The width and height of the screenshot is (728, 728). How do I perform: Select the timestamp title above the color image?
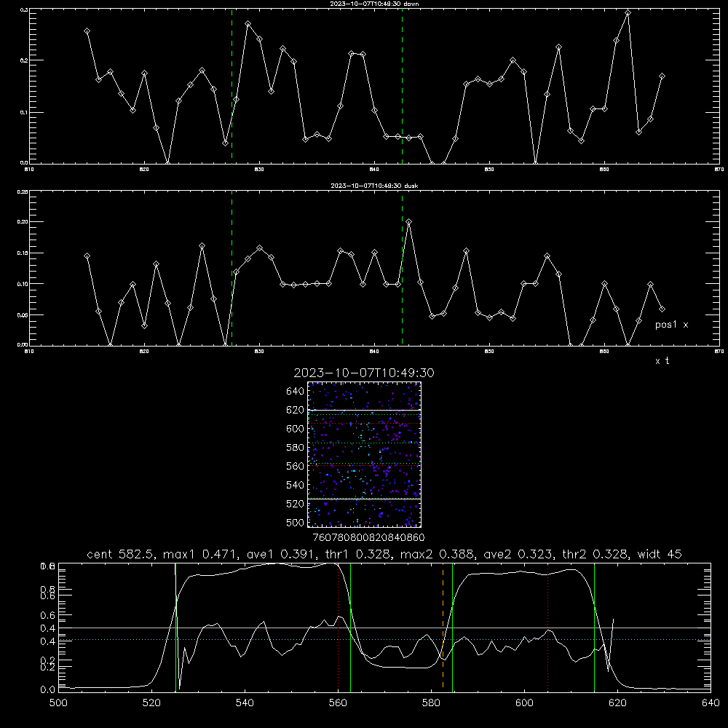364,373
